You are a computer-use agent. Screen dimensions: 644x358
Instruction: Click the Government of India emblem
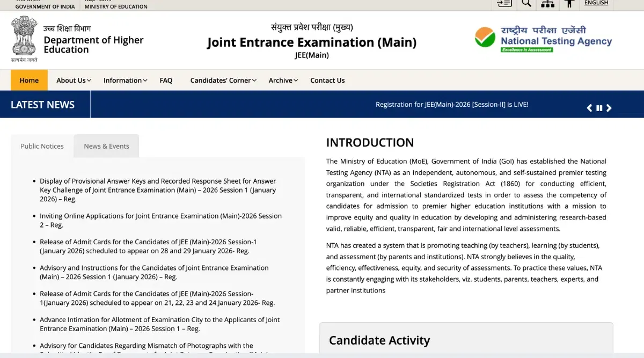[23, 39]
